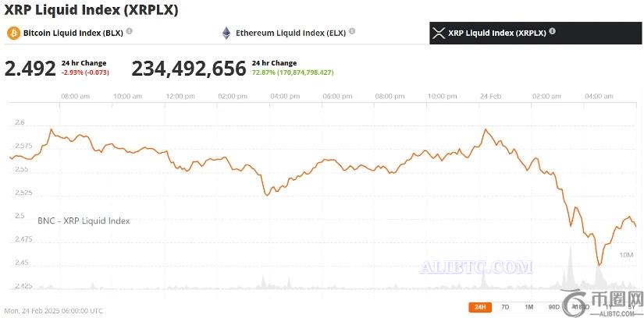Select the 24H time range
The width and height of the screenshot is (644, 318).
click(x=479, y=307)
